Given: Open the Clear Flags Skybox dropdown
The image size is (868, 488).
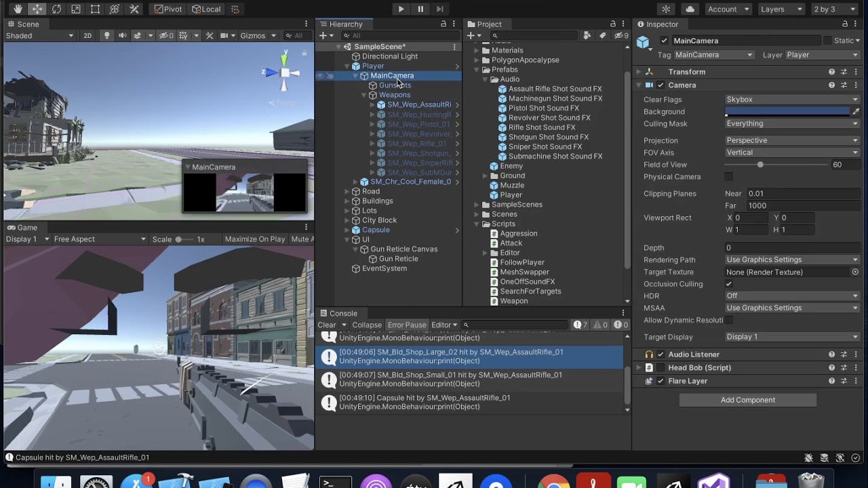Looking at the screenshot, I should (791, 100).
